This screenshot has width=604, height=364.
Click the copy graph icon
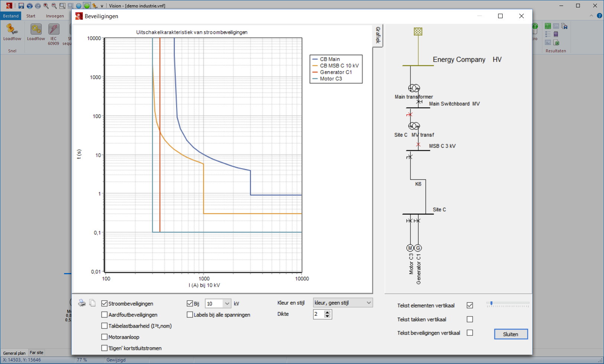click(92, 303)
